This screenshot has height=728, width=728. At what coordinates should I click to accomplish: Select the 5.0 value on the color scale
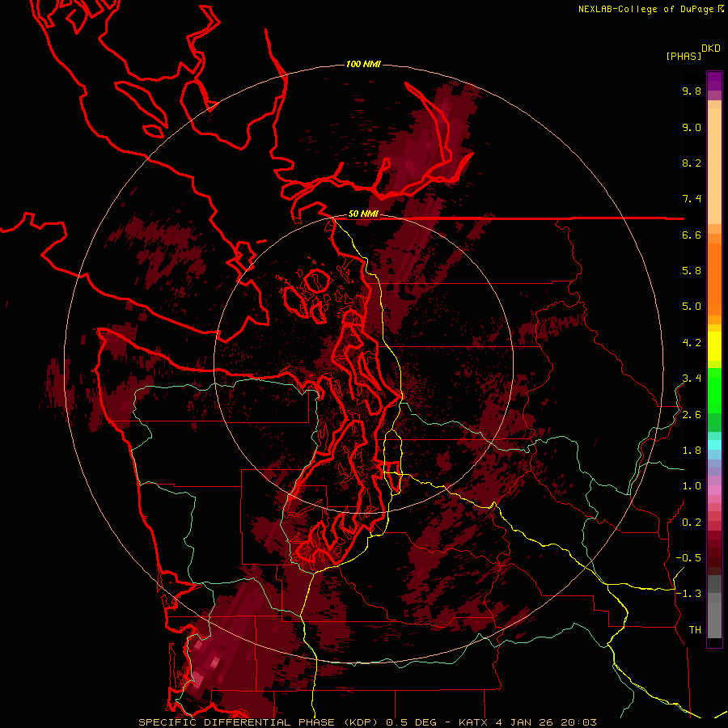[x=692, y=307]
